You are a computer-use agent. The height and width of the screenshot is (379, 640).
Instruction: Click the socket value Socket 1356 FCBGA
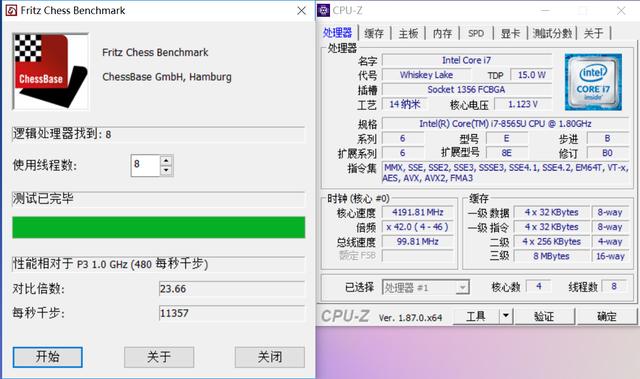click(x=467, y=90)
